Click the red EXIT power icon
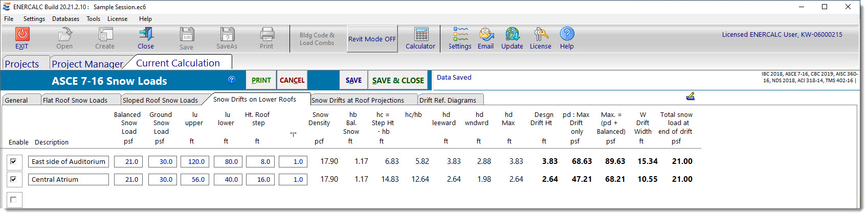868x216 pixels. click(21, 35)
